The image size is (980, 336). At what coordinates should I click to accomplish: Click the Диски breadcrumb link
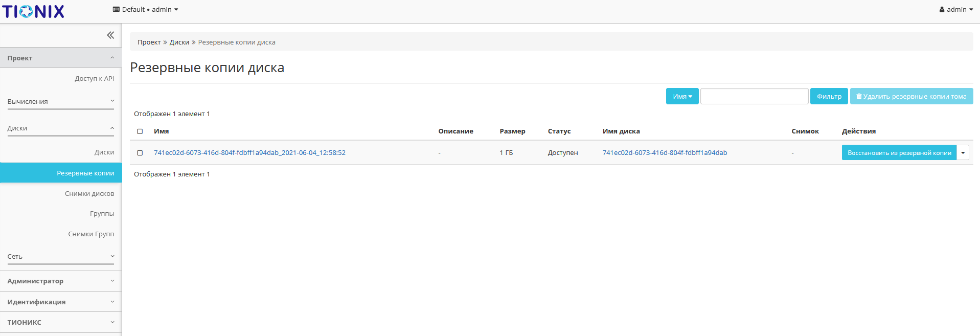(x=179, y=42)
